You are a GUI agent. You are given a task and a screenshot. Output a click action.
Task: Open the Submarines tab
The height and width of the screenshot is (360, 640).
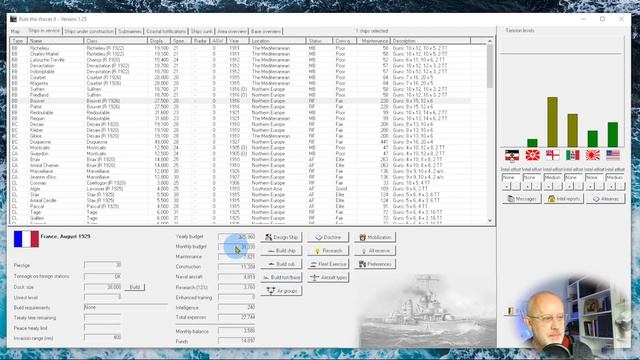130,31
